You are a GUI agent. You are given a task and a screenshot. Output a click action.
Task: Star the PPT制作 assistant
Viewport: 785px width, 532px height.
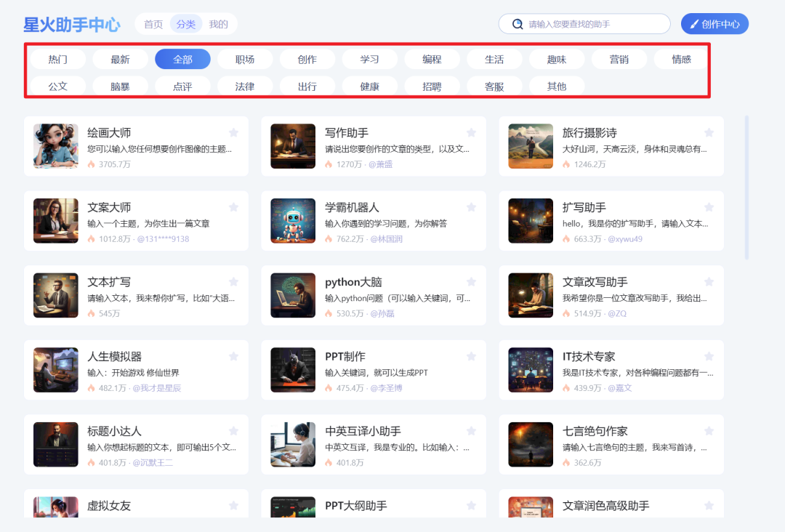coord(471,356)
